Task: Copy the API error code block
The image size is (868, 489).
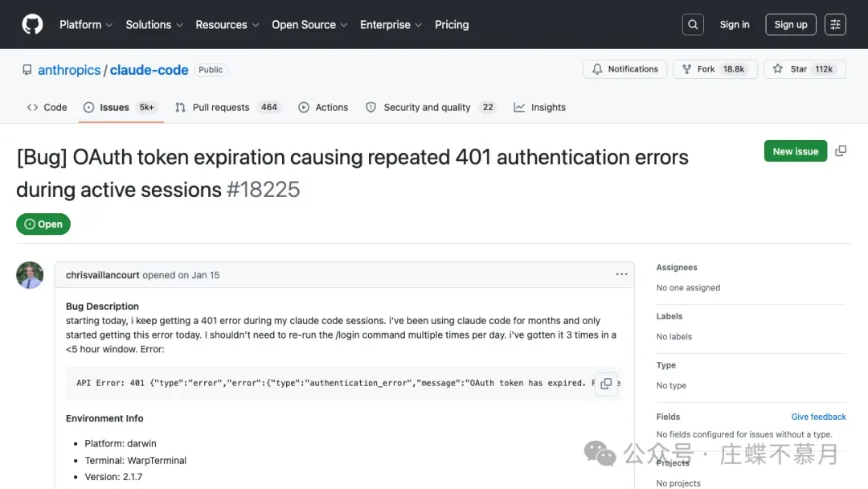Action: 606,384
